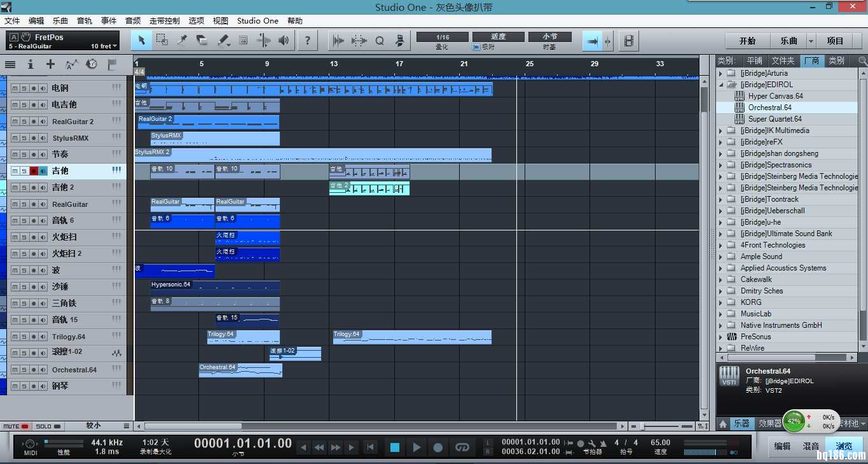Go to browser Home icon

click(723, 423)
